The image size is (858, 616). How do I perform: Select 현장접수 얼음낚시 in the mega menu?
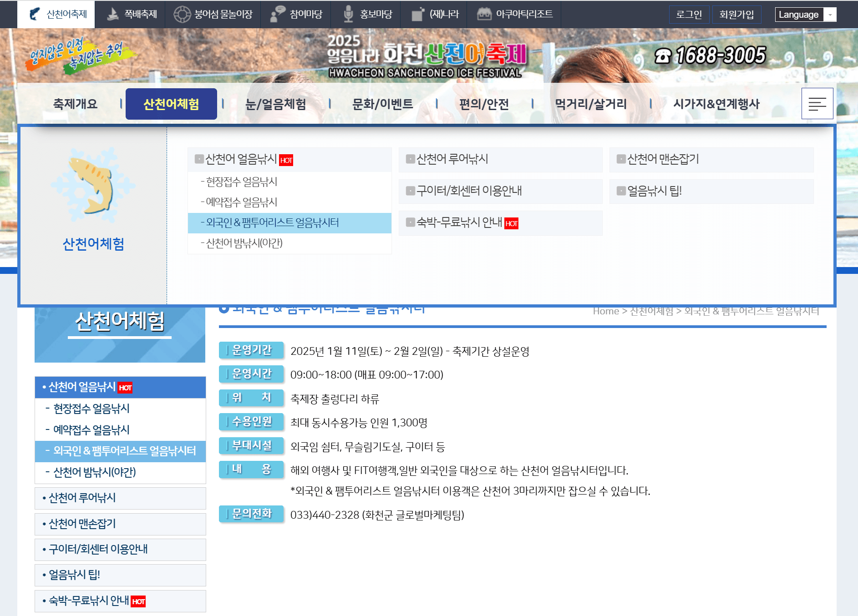pyautogui.click(x=289, y=182)
